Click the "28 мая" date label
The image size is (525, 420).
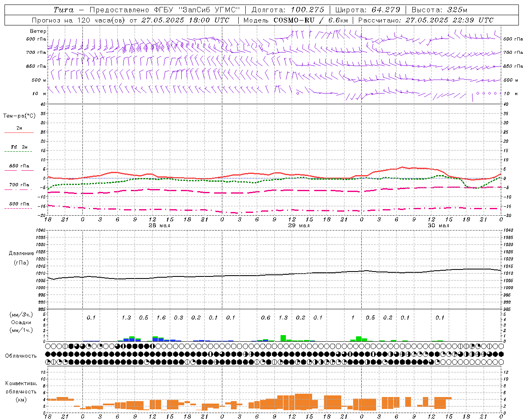click(x=159, y=226)
